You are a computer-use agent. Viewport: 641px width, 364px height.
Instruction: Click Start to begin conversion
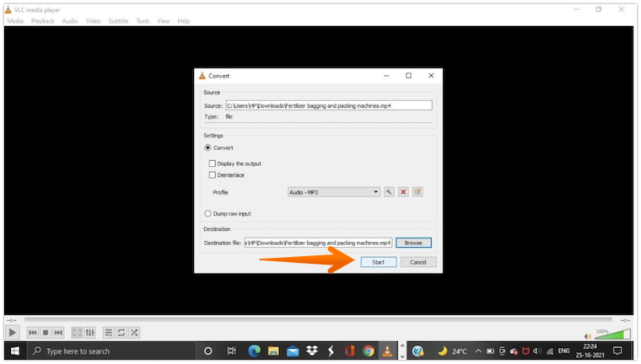pos(378,262)
